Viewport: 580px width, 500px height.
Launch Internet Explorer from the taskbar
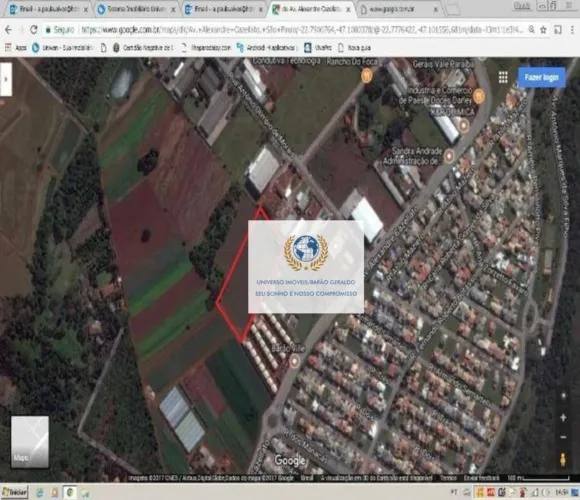pos(40,493)
